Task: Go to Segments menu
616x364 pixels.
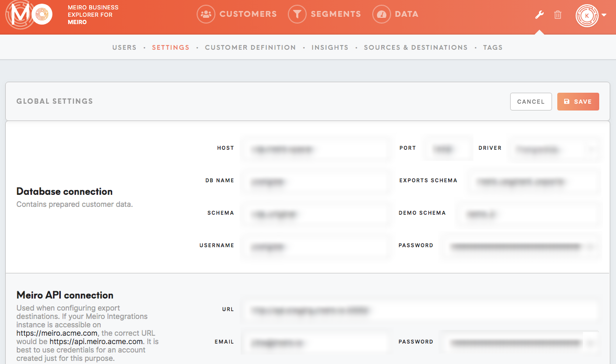Action: 336,14
